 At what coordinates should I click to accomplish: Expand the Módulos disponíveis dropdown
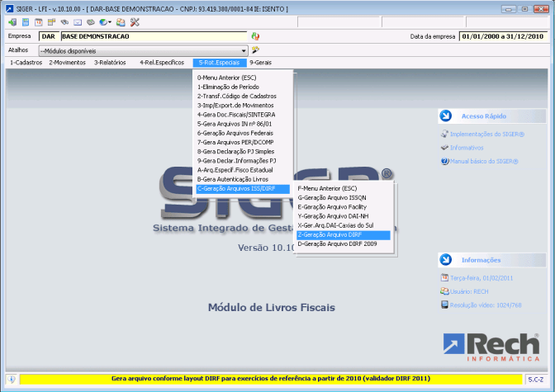click(244, 51)
